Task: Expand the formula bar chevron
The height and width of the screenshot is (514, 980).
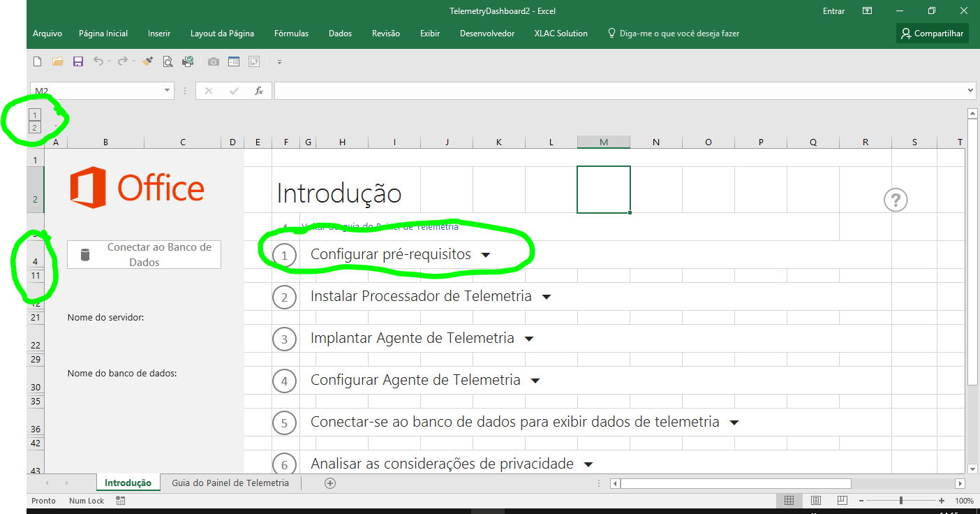Action: point(971,91)
